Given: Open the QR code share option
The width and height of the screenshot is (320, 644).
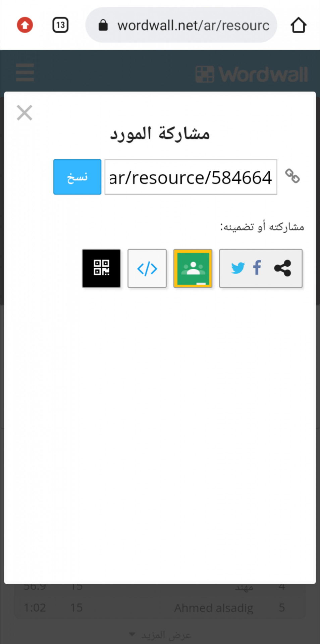Looking at the screenshot, I should tap(101, 268).
